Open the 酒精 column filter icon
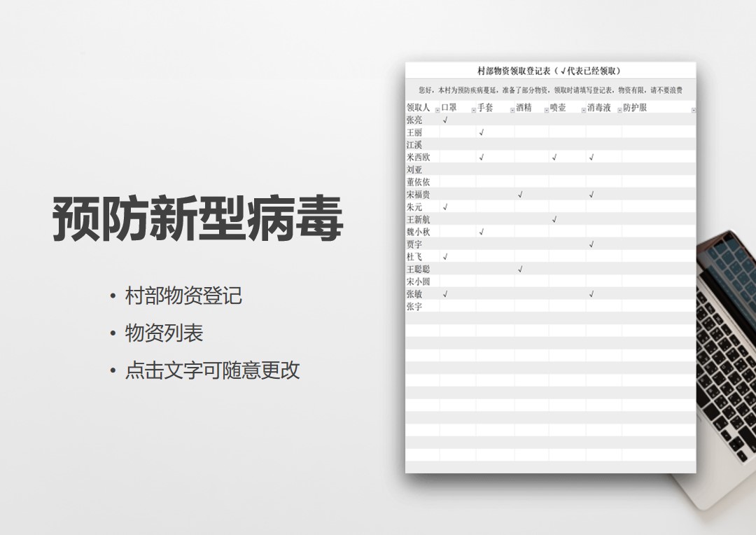 (x=545, y=110)
